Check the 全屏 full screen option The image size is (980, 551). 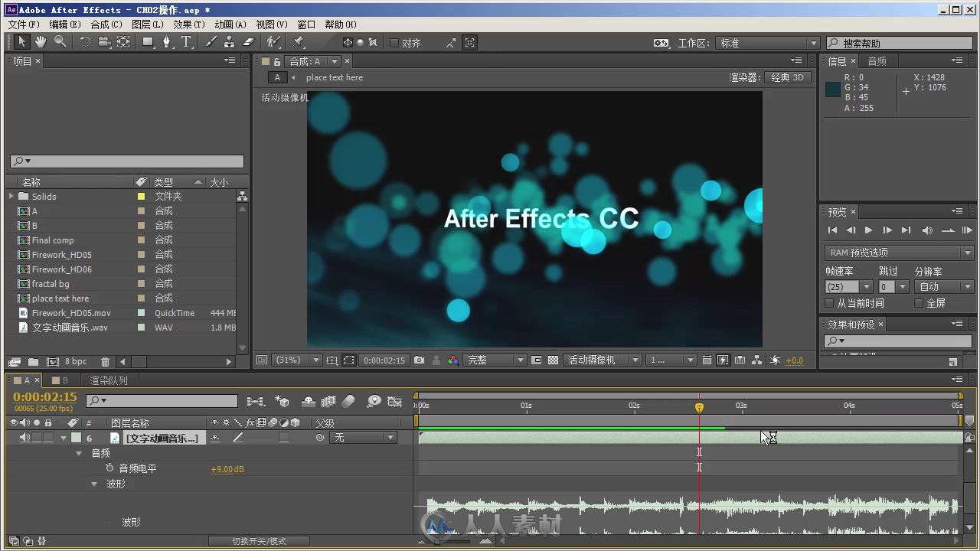pos(919,303)
